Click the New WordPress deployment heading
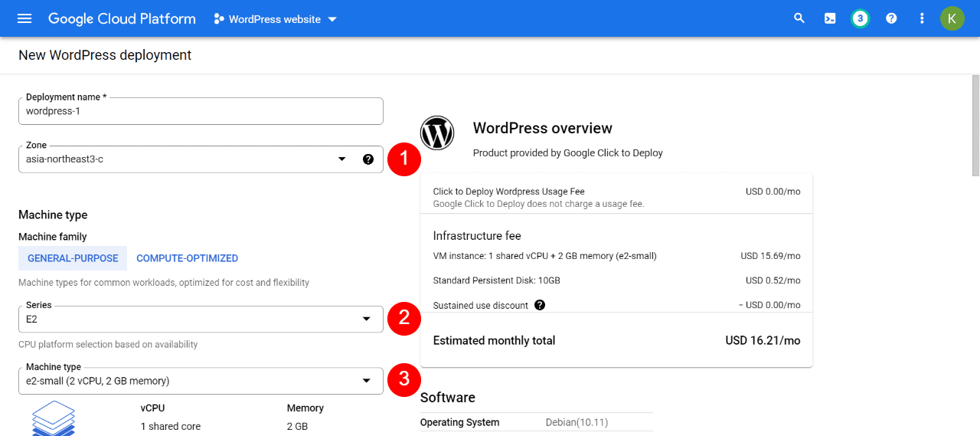 105,55
